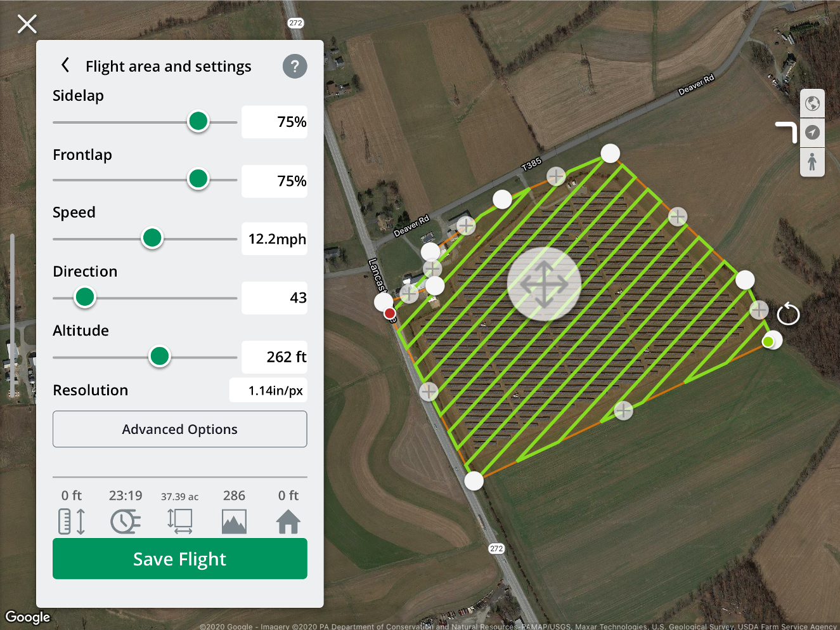Click the image count picture icon

tap(234, 522)
